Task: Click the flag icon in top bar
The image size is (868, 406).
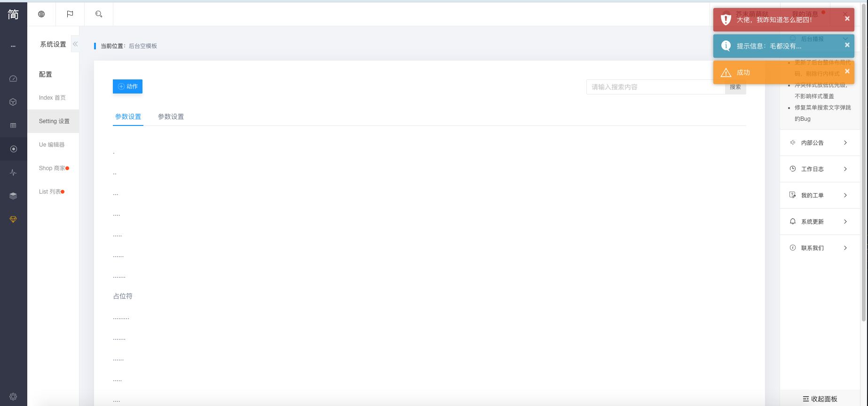Action: (70, 14)
